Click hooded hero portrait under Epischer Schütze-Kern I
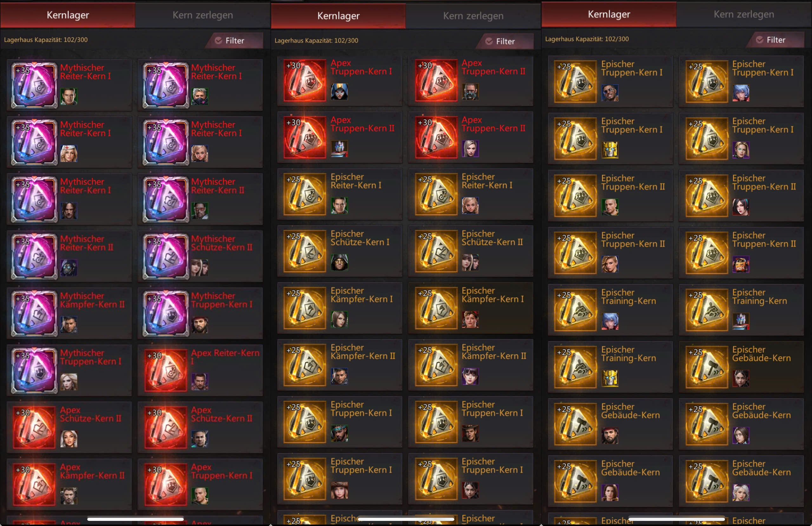Viewport: 812px width, 526px height. 339,262
